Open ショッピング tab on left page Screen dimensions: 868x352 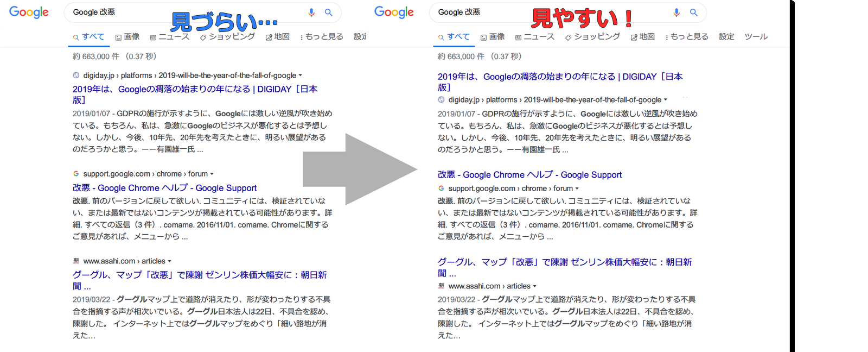coord(227,37)
